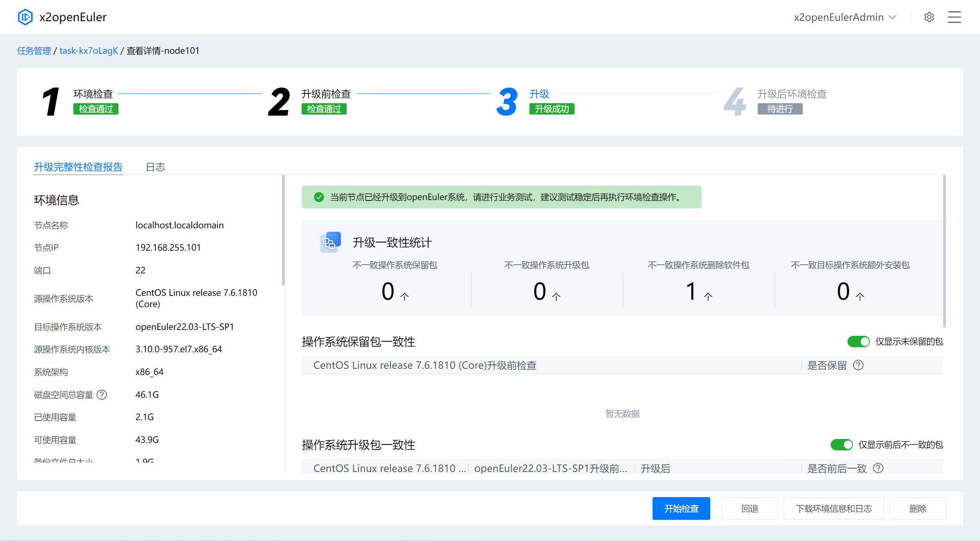Switch to the 日志 tab

(x=155, y=167)
